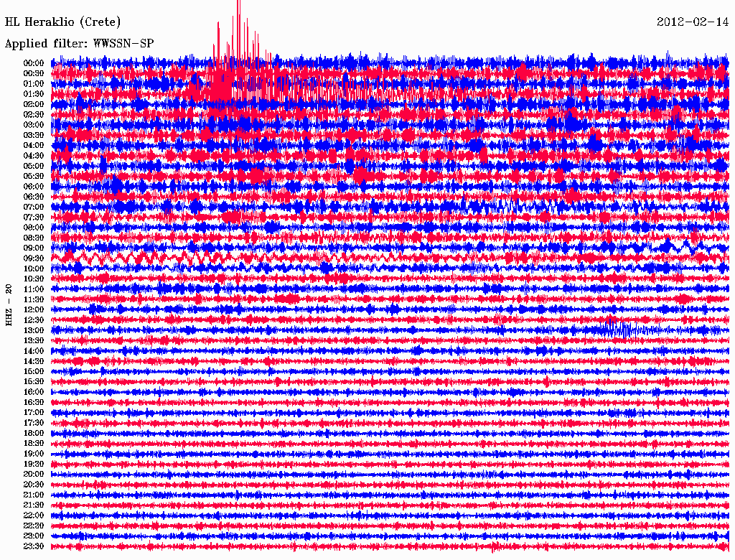This screenshot has width=735, height=560.
Task: Click the '12:30' time label
Action: (x=34, y=320)
